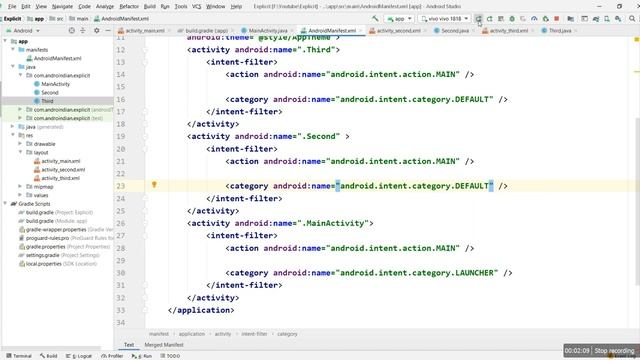Select proguard-rules.pro in Gradle Scripts
The width and height of the screenshot is (640, 360).
(47, 238)
